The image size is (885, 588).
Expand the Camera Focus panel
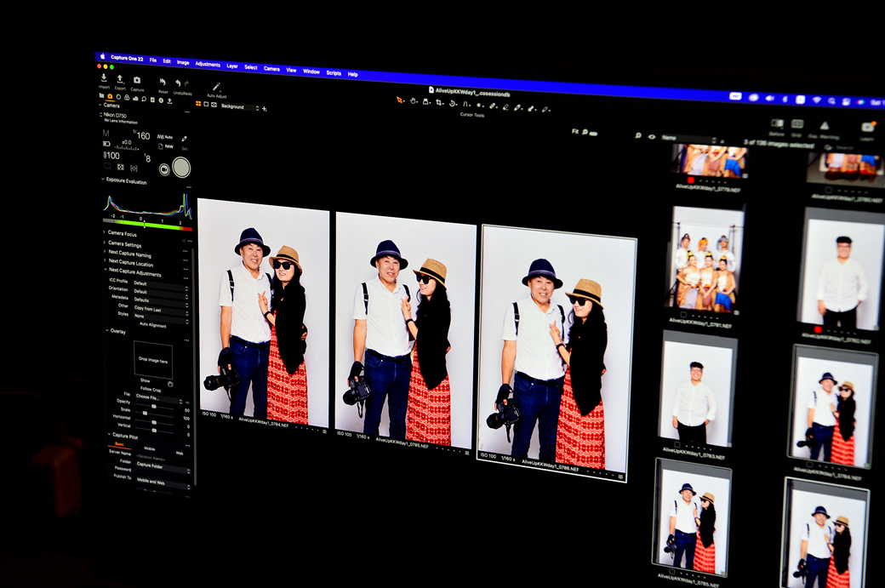104,231
